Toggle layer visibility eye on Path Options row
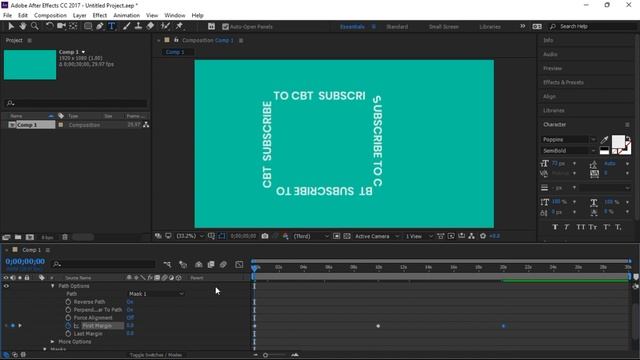This screenshot has width=640, height=360. [x=6, y=286]
